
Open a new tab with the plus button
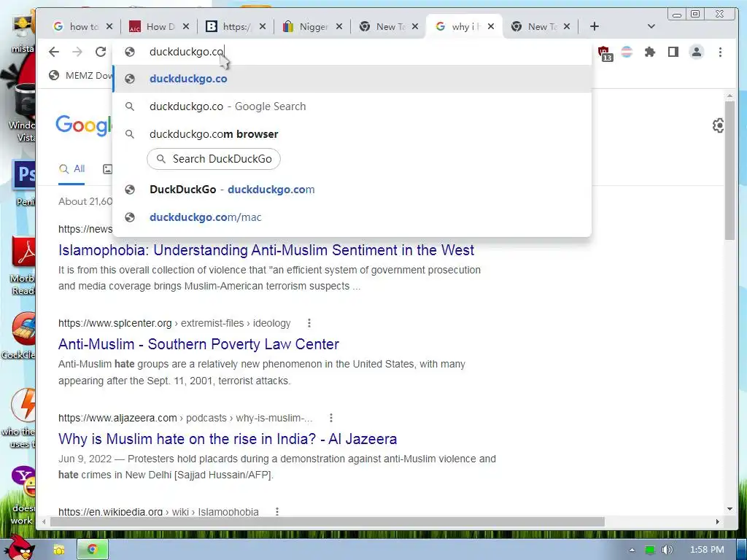(x=594, y=27)
